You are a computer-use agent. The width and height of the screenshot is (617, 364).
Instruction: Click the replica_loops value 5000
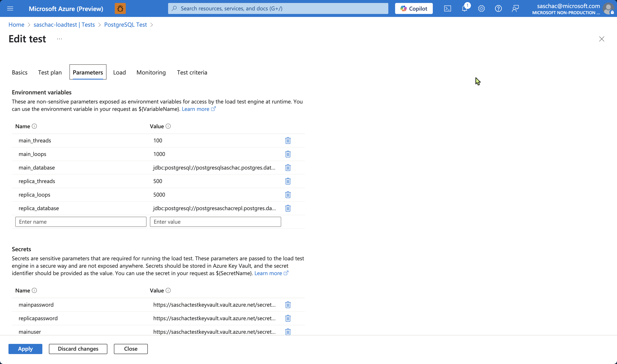pyautogui.click(x=159, y=194)
